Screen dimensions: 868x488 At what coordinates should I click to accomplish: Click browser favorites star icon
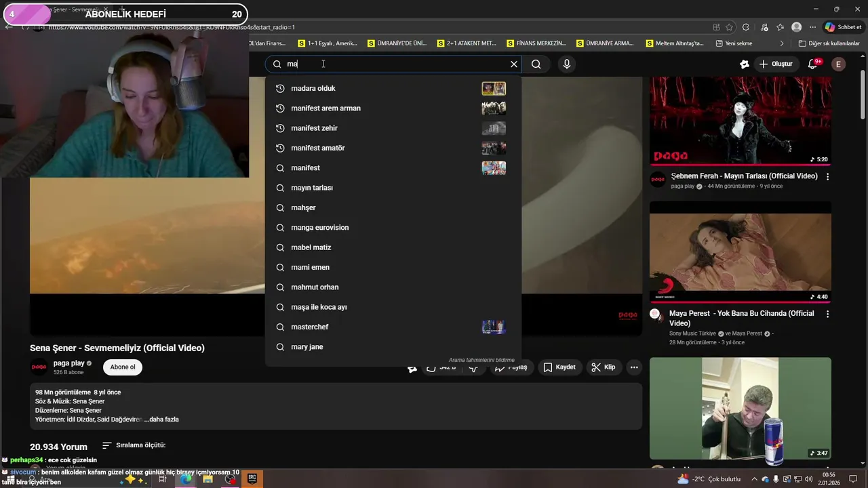730,27
